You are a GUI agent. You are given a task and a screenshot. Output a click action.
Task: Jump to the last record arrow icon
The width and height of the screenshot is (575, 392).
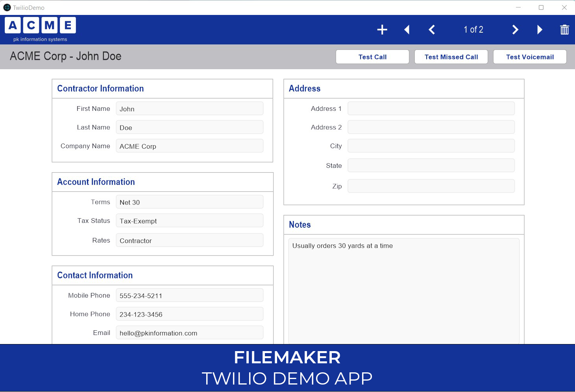pyautogui.click(x=540, y=29)
